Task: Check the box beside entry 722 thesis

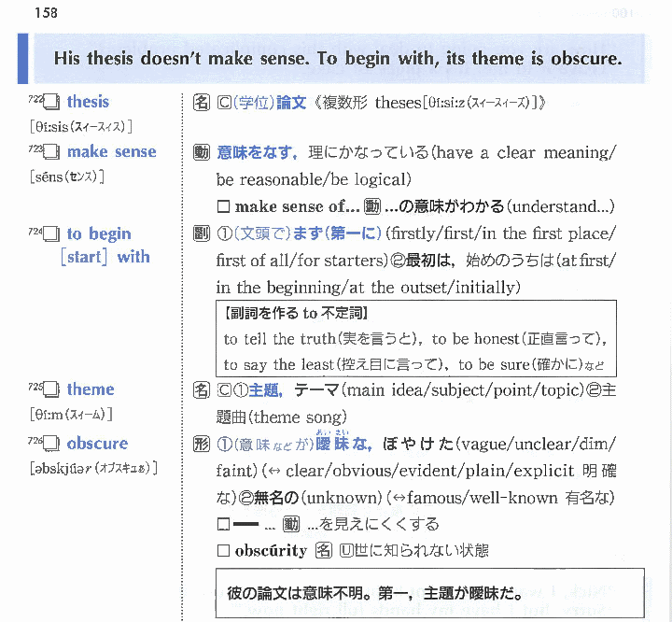Action: click(52, 103)
